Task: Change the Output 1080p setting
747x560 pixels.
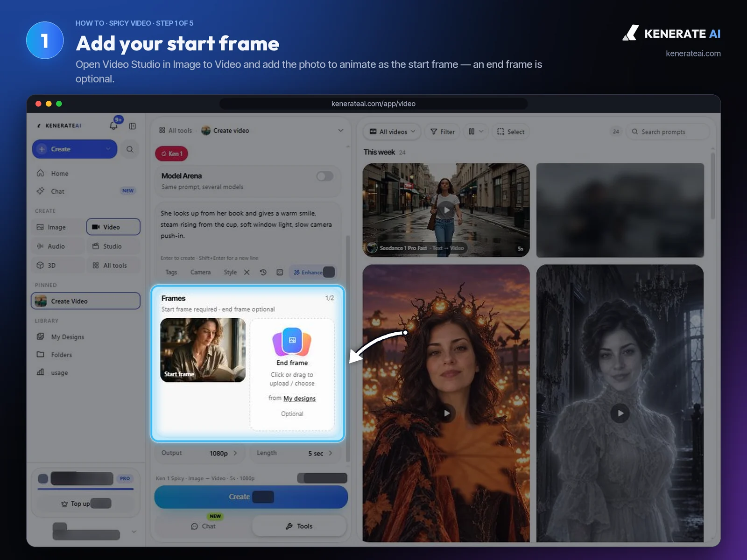Action: (x=200, y=453)
